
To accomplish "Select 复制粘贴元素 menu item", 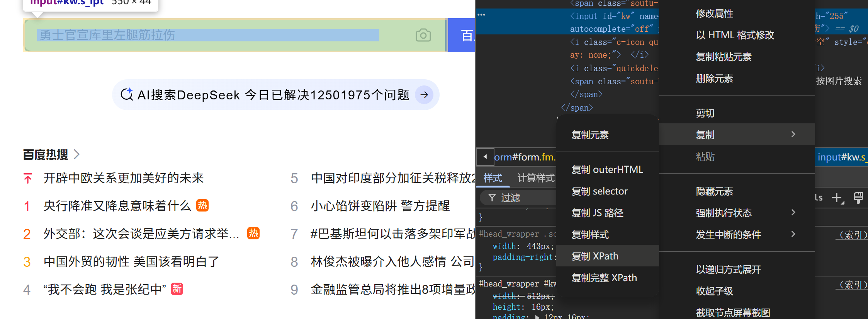I will 724,57.
